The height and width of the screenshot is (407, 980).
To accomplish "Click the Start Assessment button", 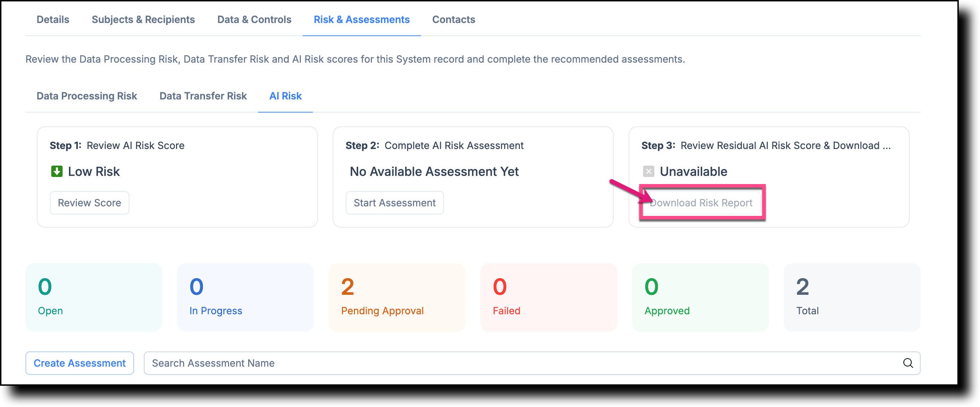I will [395, 202].
